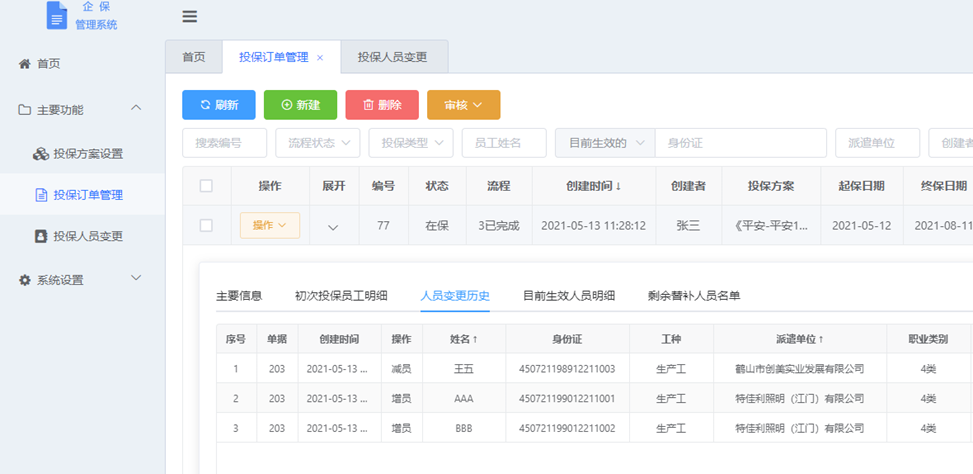Open the 主要信息 detail tab
Viewport: 973px width, 474px height.
pyautogui.click(x=239, y=296)
